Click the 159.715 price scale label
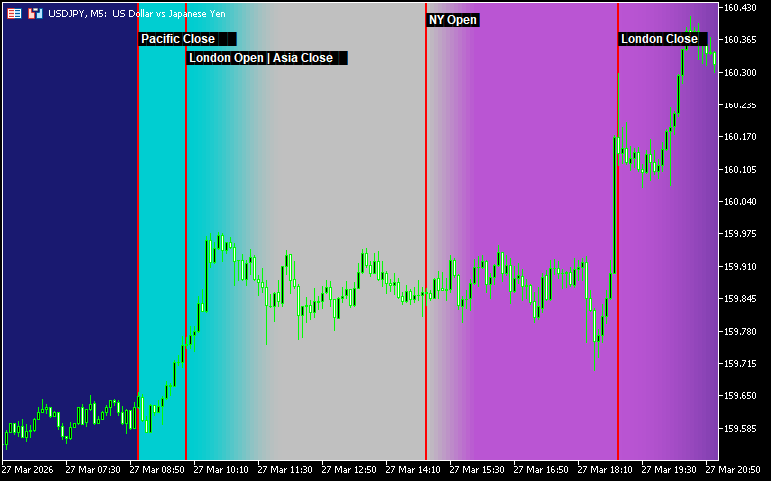Image resolution: width=771 pixels, height=481 pixels. pyautogui.click(x=741, y=364)
